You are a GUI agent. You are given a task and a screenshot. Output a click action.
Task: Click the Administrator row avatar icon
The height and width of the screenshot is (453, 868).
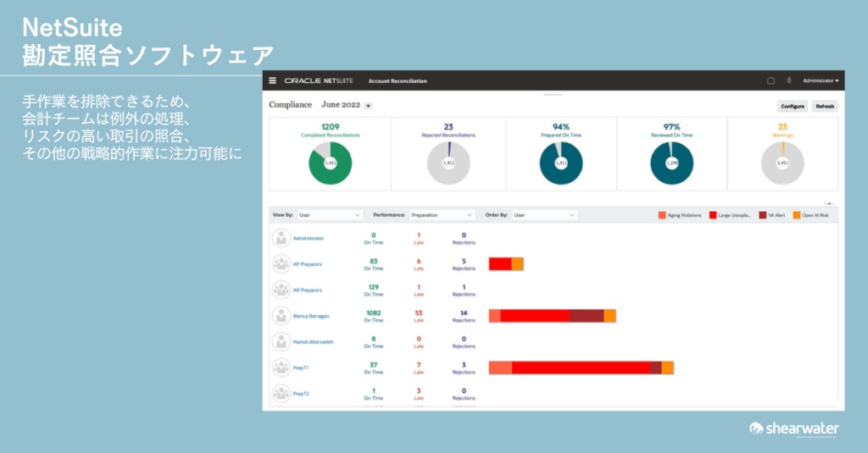[x=281, y=239]
